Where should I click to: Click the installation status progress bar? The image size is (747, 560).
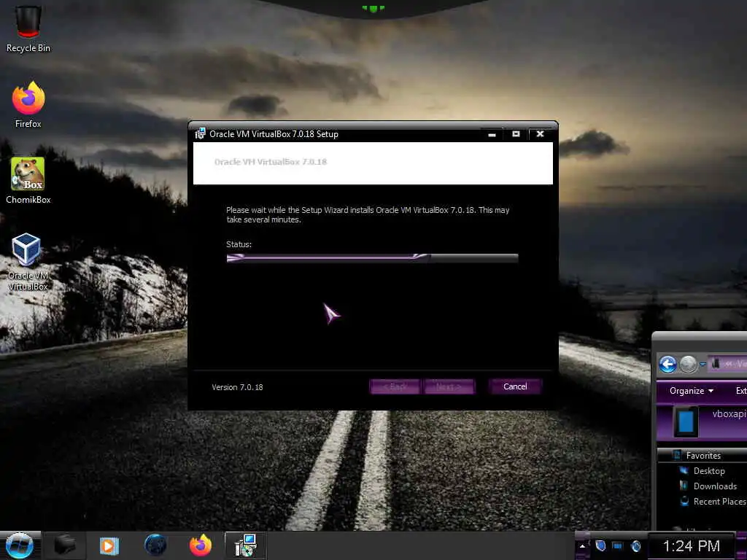372,258
